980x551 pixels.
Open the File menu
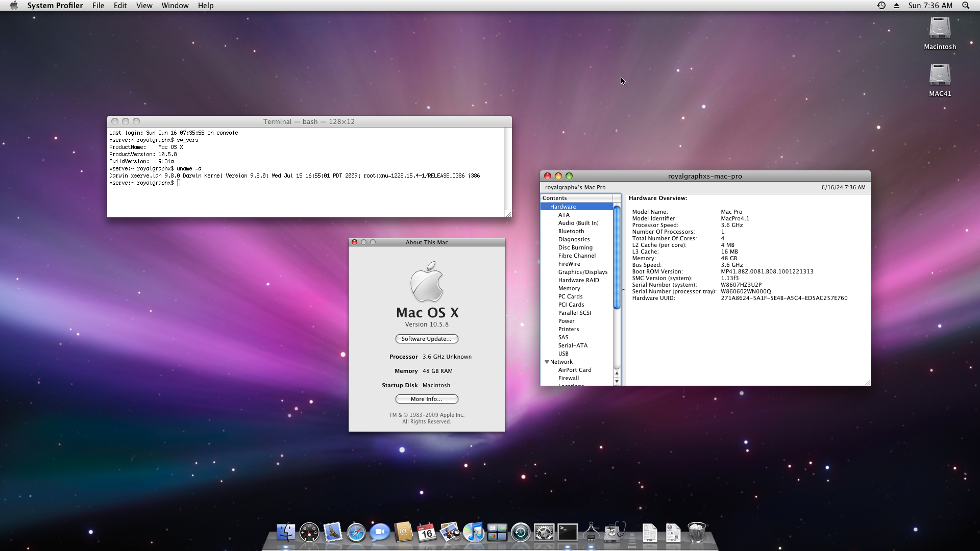pos(98,6)
